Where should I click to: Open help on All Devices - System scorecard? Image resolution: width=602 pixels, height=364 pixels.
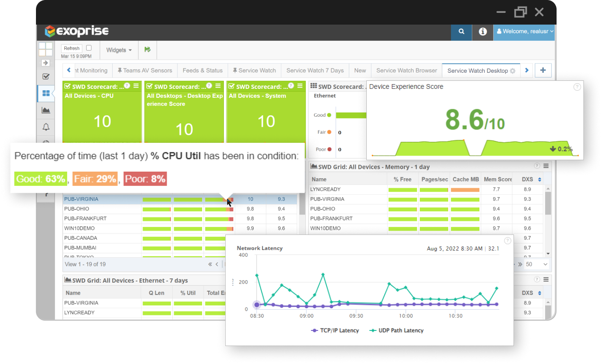[x=291, y=86]
